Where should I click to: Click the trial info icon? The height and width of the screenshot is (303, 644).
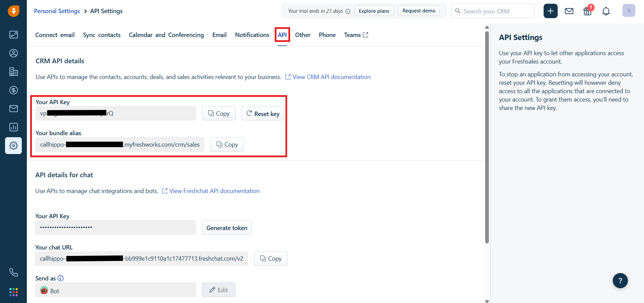348,11
